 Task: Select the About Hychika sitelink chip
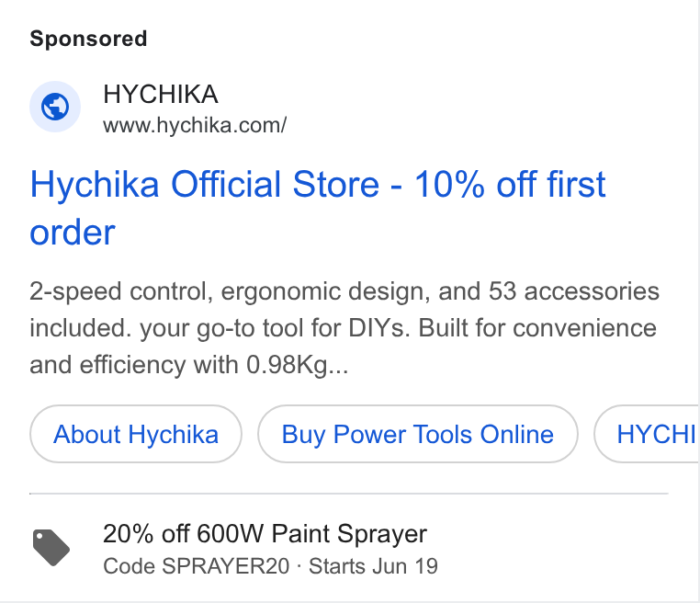pyautogui.click(x=136, y=434)
